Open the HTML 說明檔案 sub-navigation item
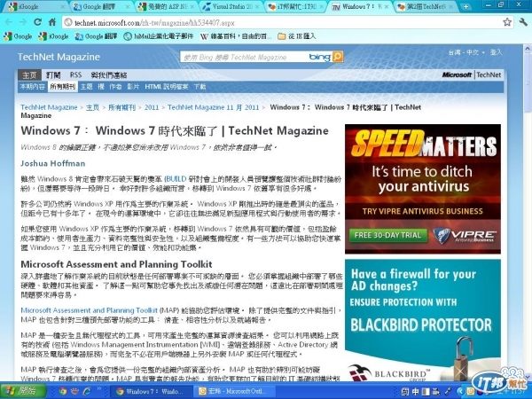Screen dimensions: 532x399 [167, 87]
